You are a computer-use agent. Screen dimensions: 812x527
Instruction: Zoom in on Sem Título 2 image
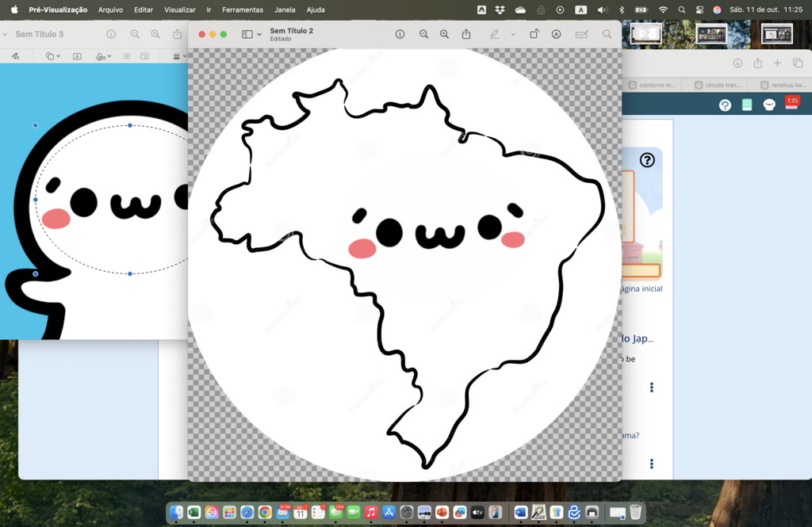[444, 34]
